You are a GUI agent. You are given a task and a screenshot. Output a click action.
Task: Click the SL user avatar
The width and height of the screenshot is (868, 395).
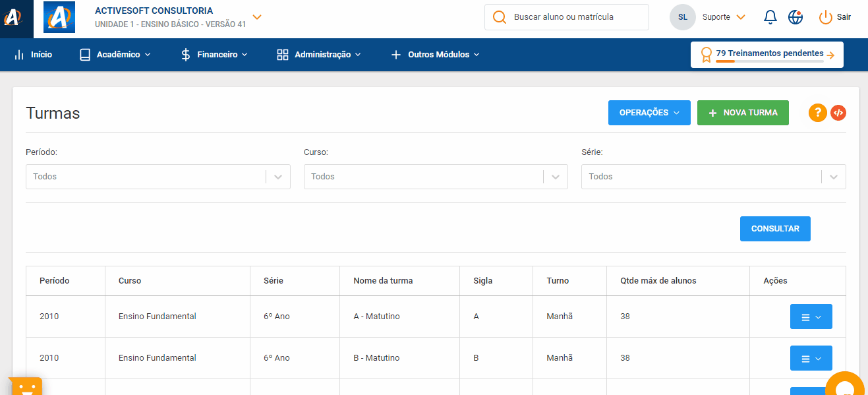pos(683,17)
